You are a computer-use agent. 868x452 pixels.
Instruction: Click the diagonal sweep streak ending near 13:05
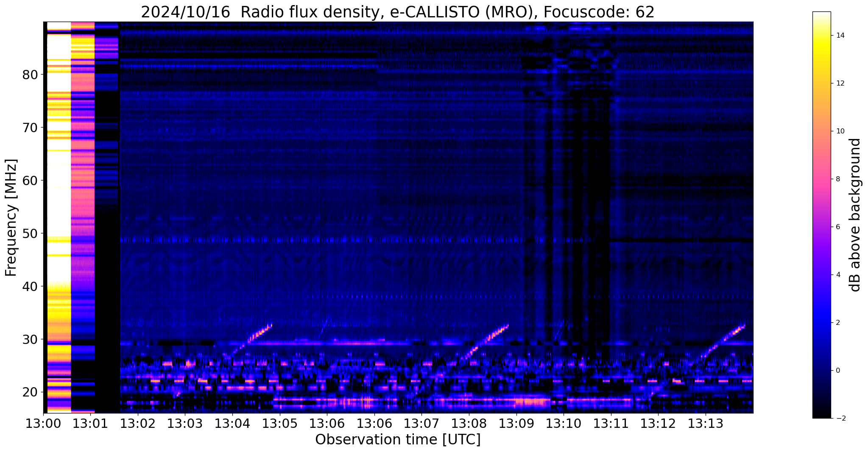(254, 337)
